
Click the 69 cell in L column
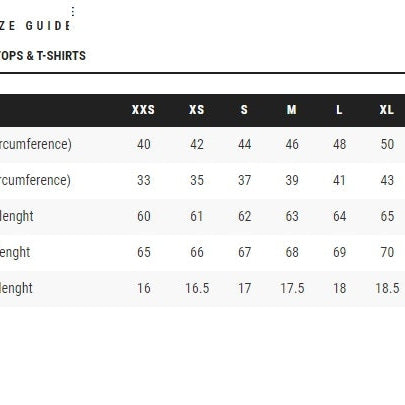[340, 252]
